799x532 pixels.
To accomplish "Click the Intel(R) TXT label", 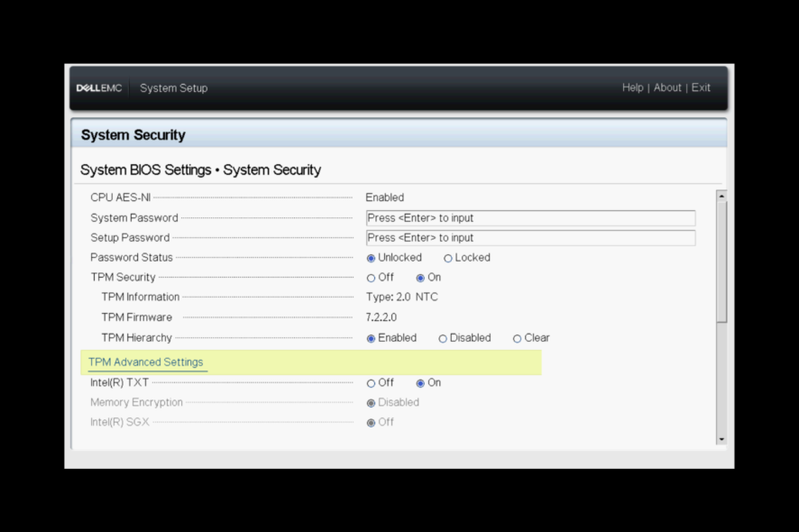I will point(119,382).
